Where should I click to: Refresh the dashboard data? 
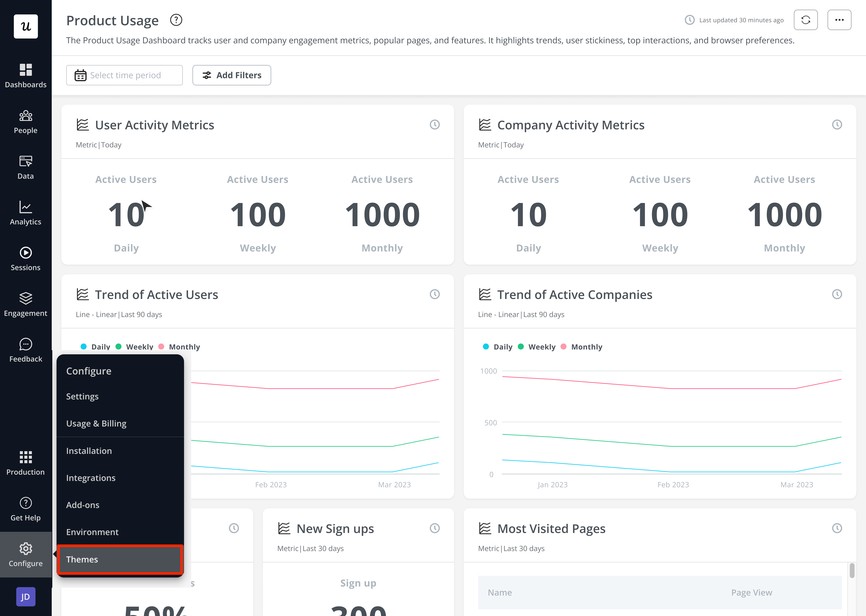806,20
